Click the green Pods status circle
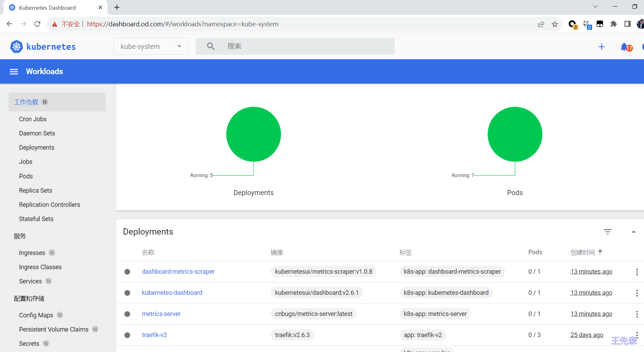This screenshot has height=352, width=644. (x=515, y=134)
